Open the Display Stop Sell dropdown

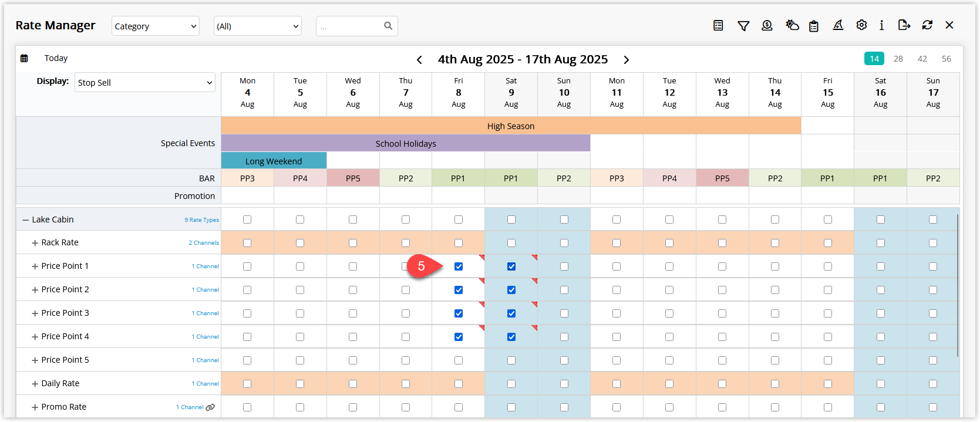coord(145,82)
